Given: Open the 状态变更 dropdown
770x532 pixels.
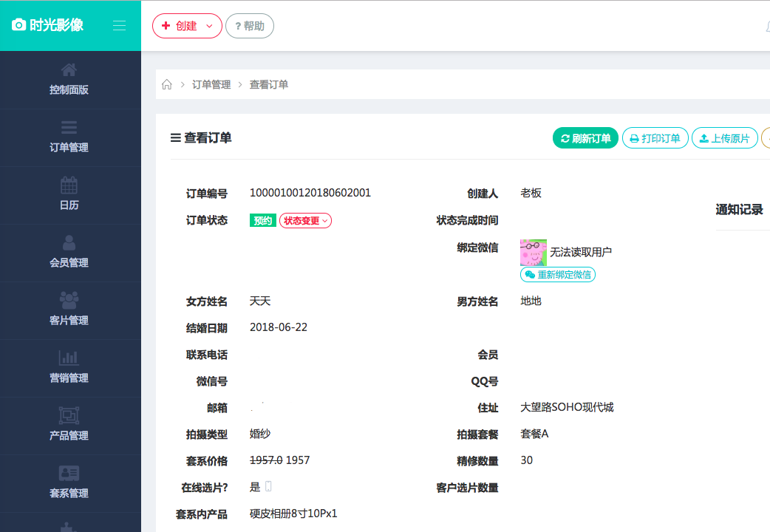Looking at the screenshot, I should 305,219.
